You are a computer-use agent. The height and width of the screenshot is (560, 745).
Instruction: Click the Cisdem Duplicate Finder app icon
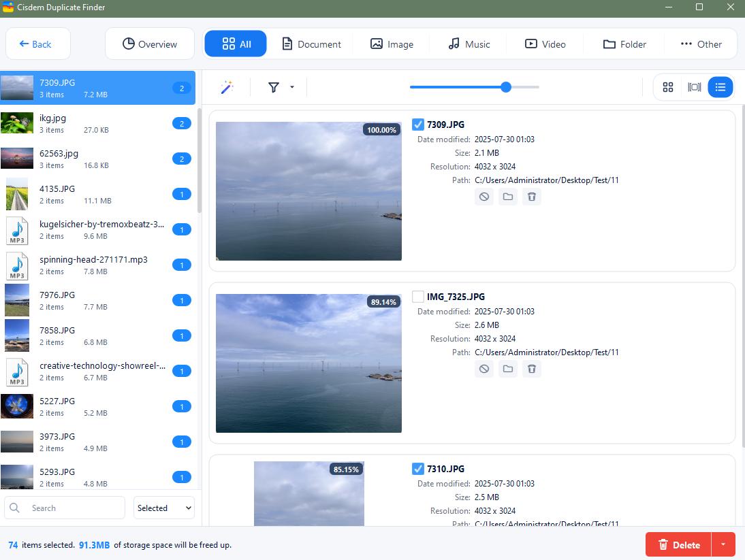8,7
